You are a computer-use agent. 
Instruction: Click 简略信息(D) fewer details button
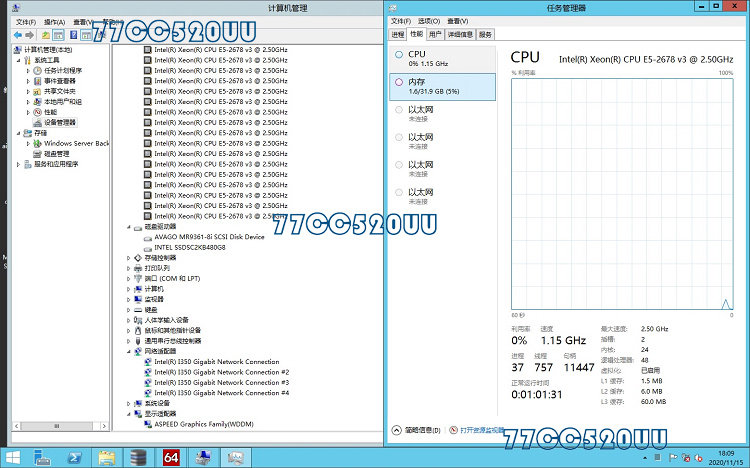click(416, 430)
